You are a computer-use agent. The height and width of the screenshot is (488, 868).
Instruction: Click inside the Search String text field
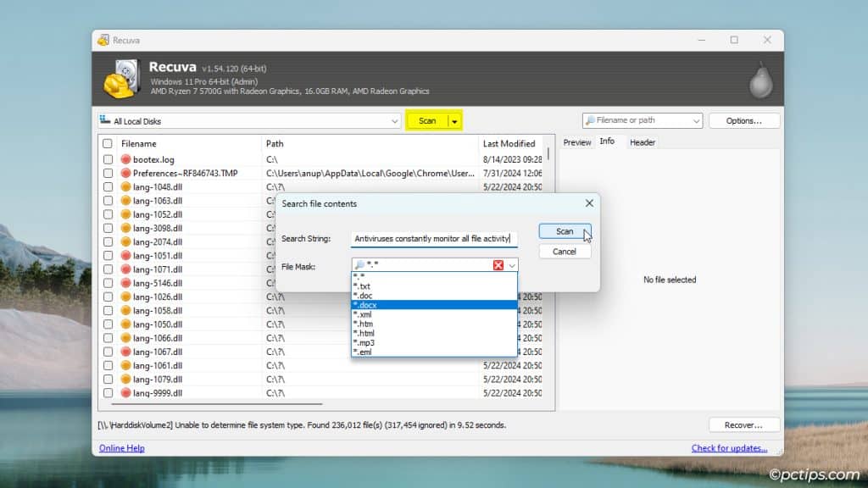tap(434, 238)
